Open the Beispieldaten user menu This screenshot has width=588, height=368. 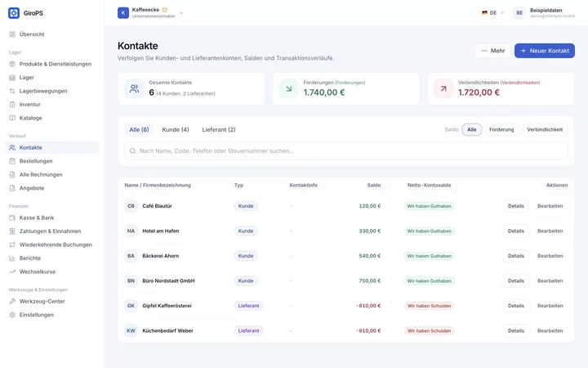544,13
